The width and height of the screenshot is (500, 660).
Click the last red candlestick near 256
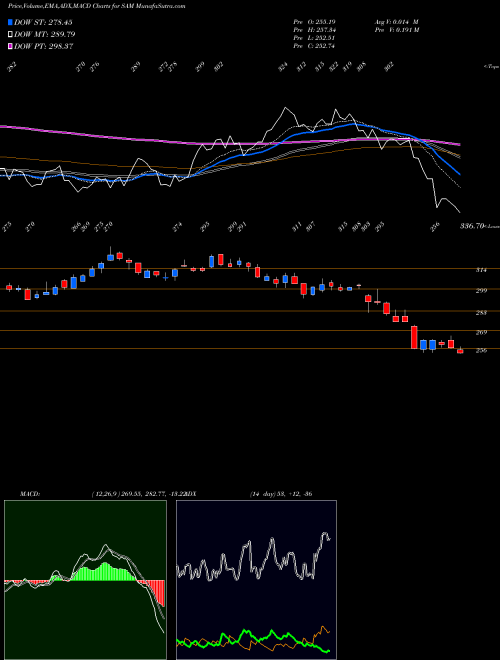pyautogui.click(x=460, y=350)
